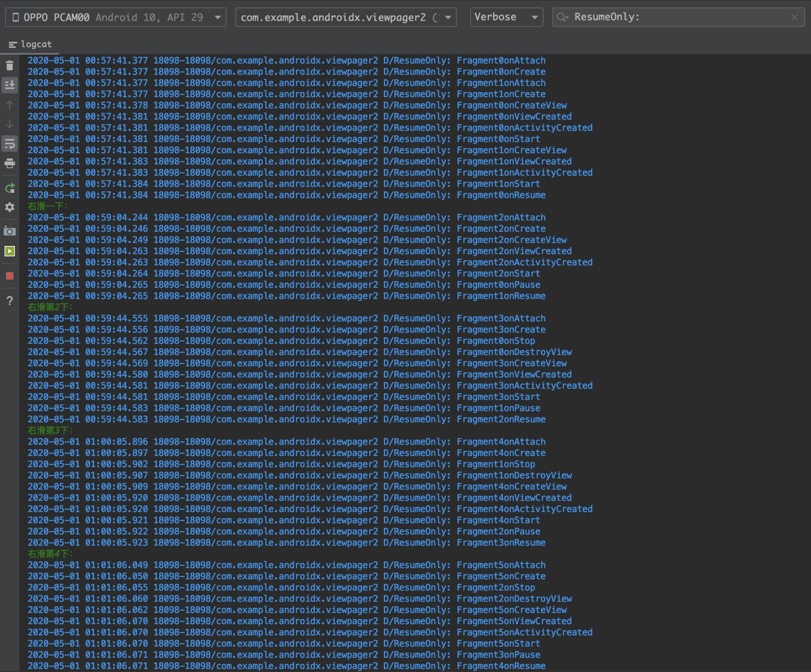The image size is (811, 672).
Task: Click the Fragment0onAttach log line
Action: pyautogui.click(x=501, y=60)
